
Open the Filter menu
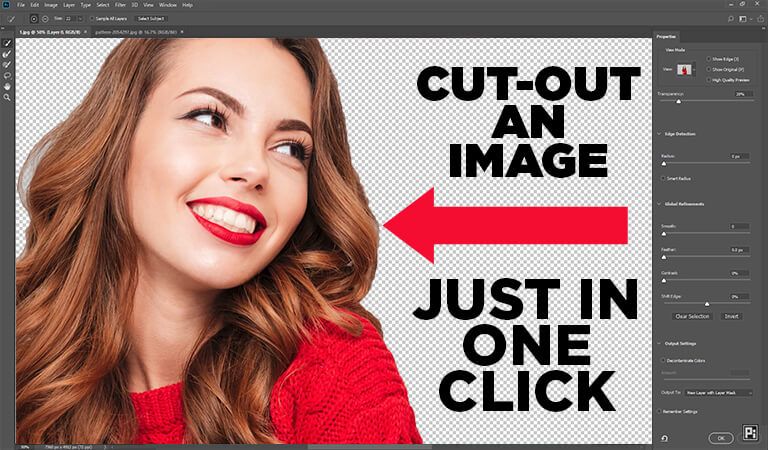120,5
